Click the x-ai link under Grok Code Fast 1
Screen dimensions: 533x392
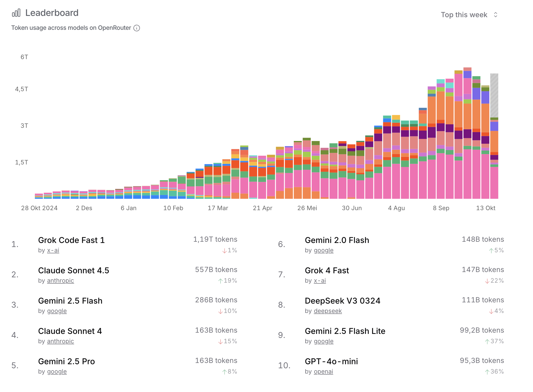(53, 250)
